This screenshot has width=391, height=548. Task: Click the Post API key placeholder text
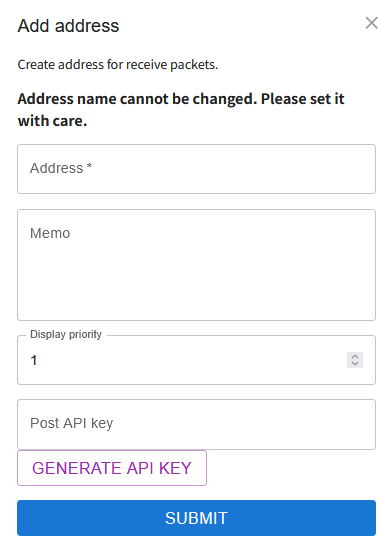point(72,423)
